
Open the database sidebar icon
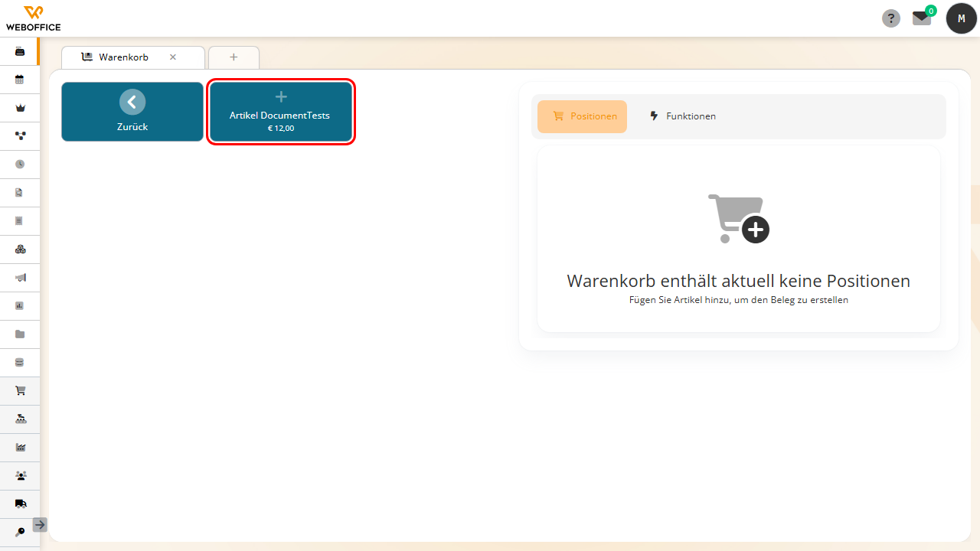pyautogui.click(x=20, y=362)
